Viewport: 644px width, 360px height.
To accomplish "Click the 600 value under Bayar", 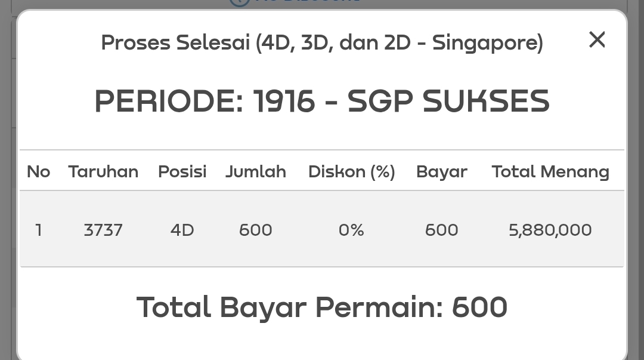I will pos(442,230).
